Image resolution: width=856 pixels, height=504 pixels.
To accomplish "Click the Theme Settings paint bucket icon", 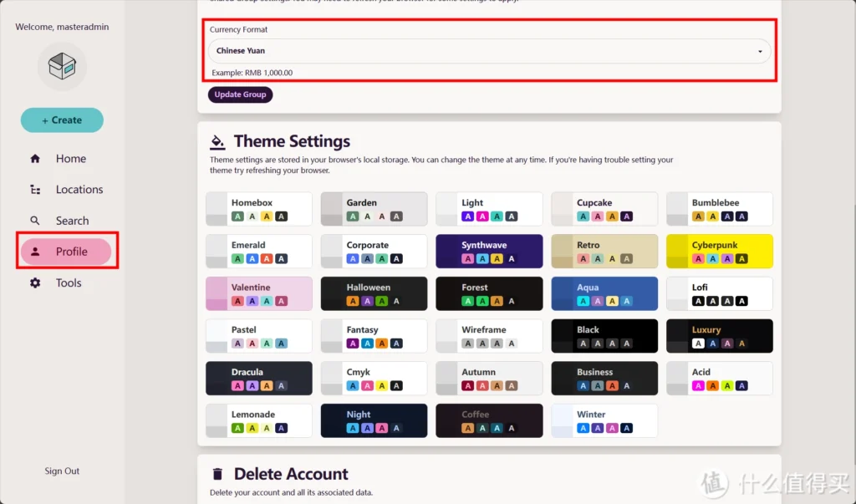I will (217, 141).
